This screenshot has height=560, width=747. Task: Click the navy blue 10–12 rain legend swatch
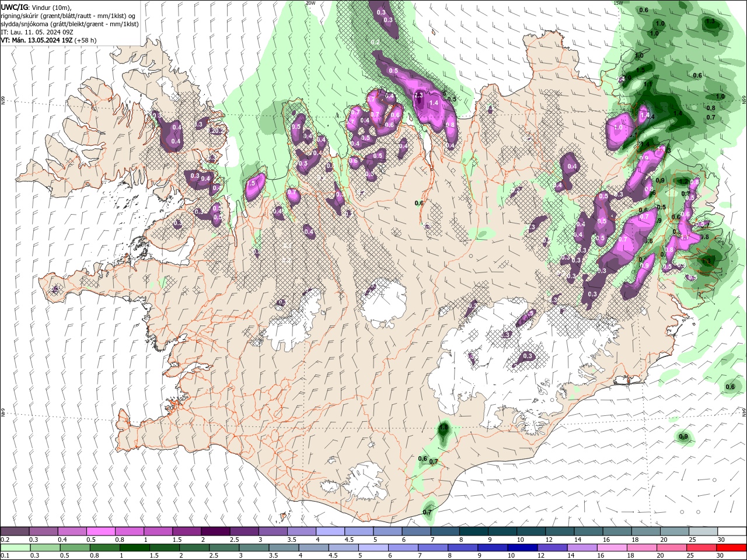[x=522, y=548]
